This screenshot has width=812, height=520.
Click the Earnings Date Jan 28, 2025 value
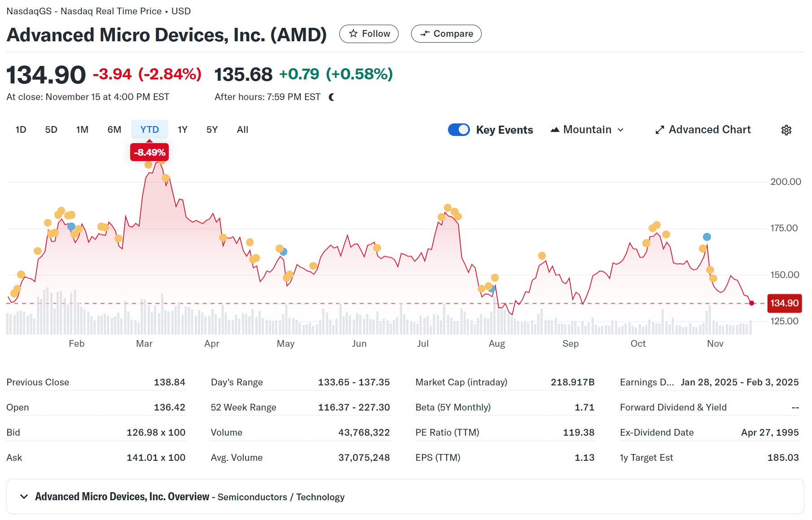click(740, 382)
